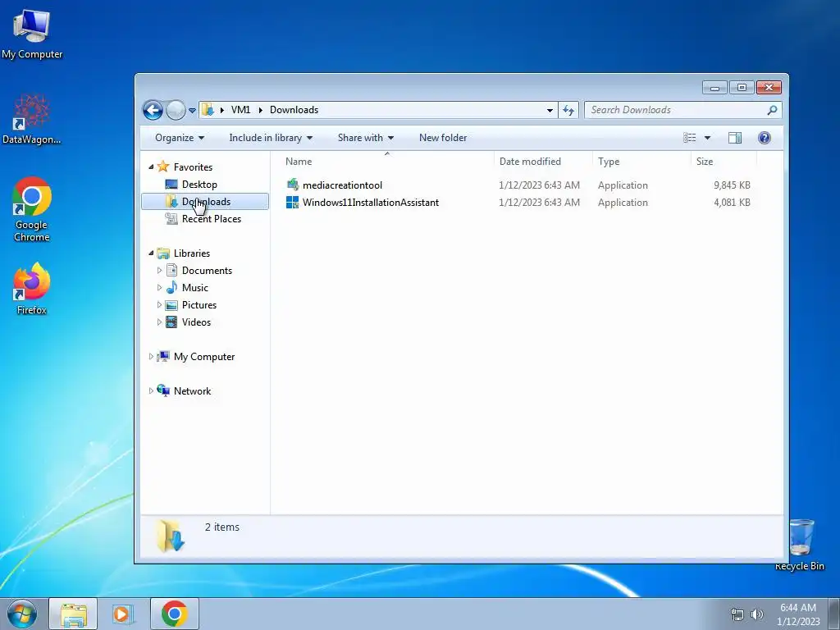Image resolution: width=840 pixels, height=630 pixels.
Task: Click Downloads in the address breadcrumb
Action: [x=294, y=110]
